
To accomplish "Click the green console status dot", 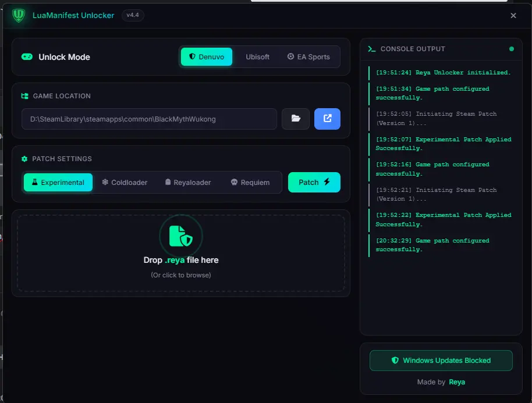I will tap(511, 49).
